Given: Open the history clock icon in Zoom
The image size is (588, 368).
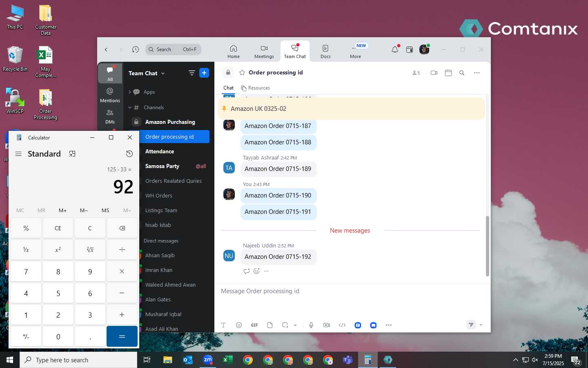Looking at the screenshot, I should [x=136, y=49].
